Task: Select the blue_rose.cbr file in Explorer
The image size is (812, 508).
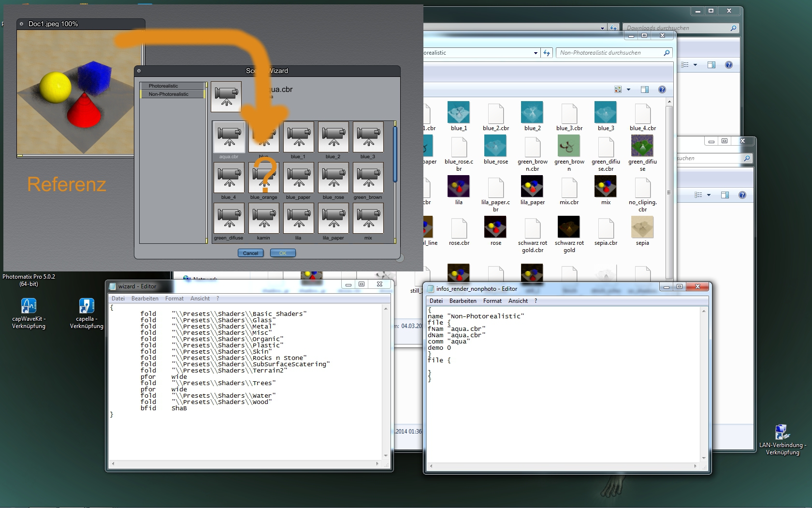Action: point(459,153)
